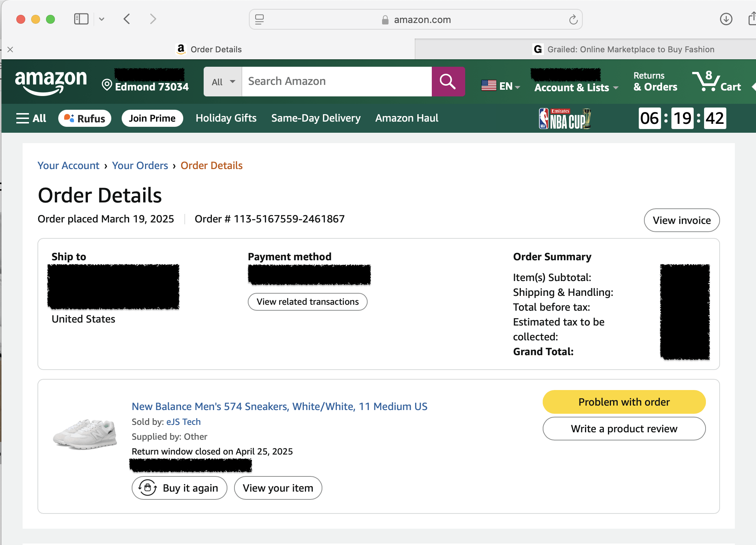The height and width of the screenshot is (545, 756).
Task: Click the NBA Cup countdown timer
Action: (x=683, y=119)
